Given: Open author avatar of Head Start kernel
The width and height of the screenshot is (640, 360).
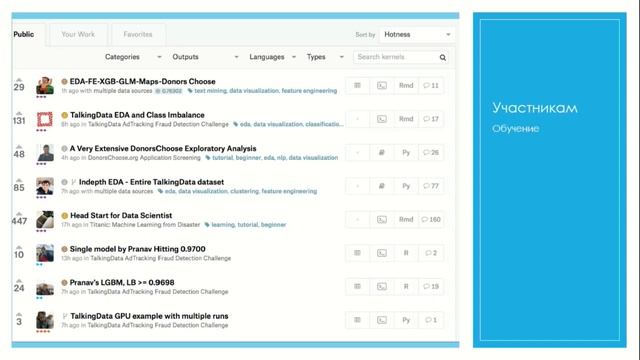Looking at the screenshot, I should (45, 220).
